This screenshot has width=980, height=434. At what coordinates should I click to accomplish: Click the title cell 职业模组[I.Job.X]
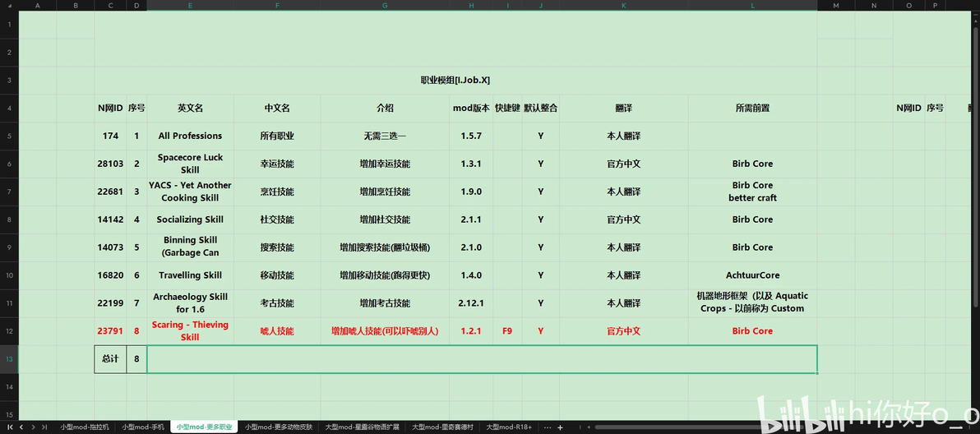455,80
